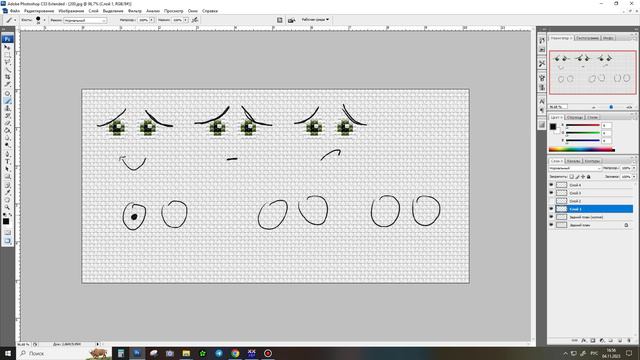Click the Windows Start button

8,353
